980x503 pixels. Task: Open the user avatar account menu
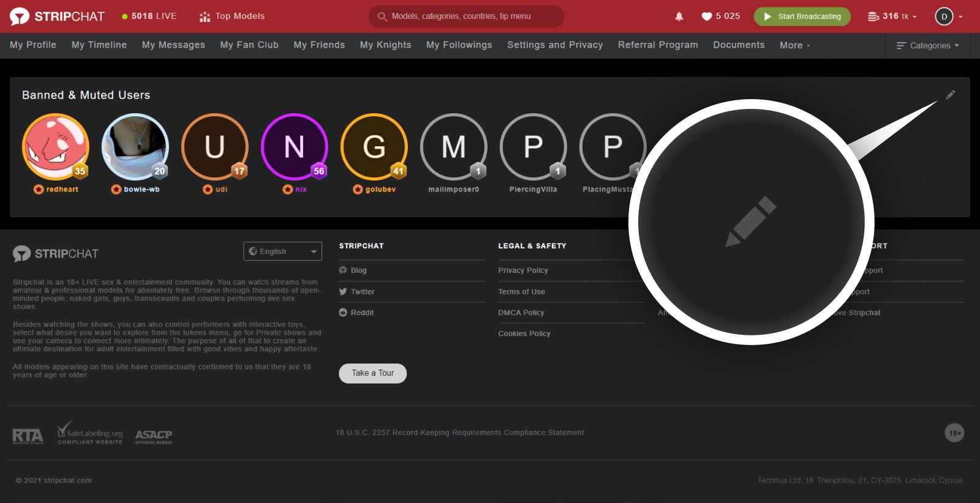944,17
